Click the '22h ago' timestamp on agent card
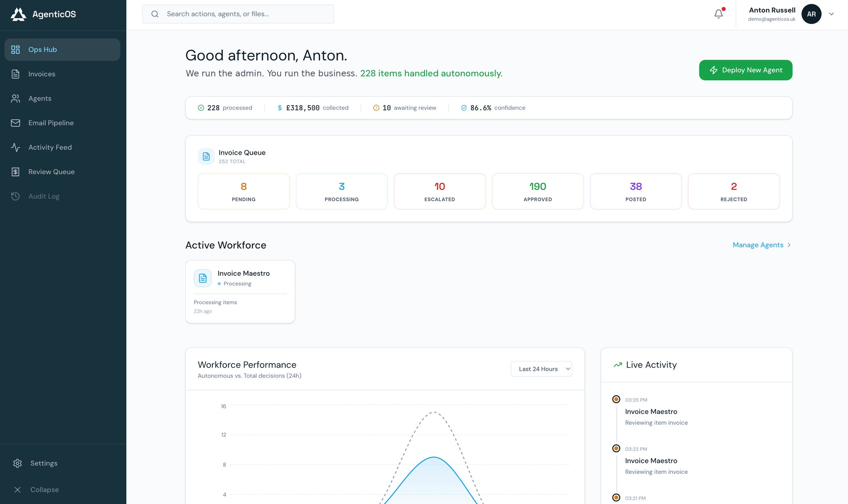The width and height of the screenshot is (848, 504). 203,311
